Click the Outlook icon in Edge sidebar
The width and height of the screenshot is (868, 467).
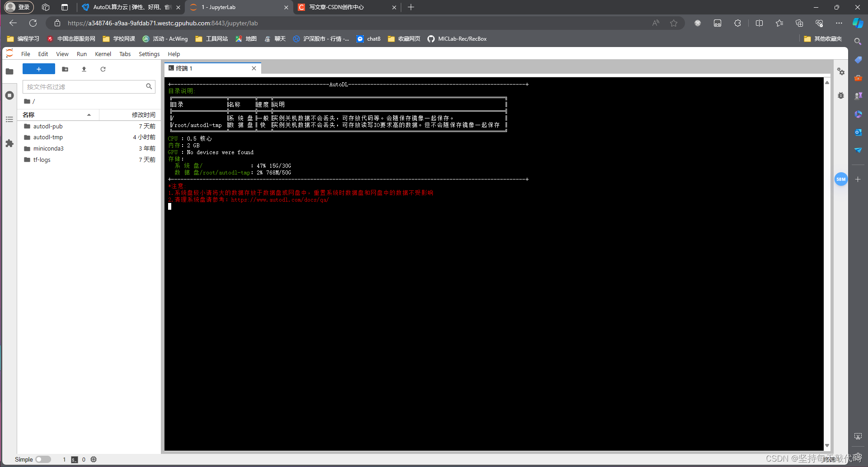tap(858, 132)
